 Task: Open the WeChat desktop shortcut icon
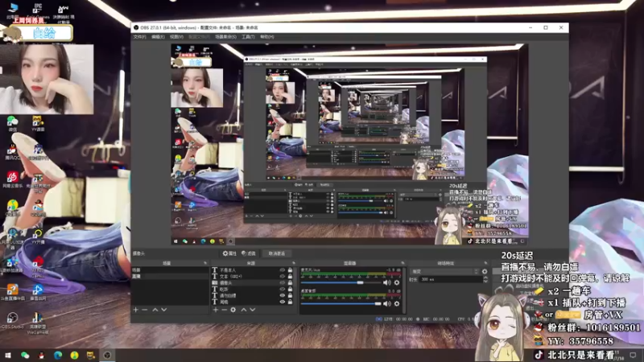(12, 124)
